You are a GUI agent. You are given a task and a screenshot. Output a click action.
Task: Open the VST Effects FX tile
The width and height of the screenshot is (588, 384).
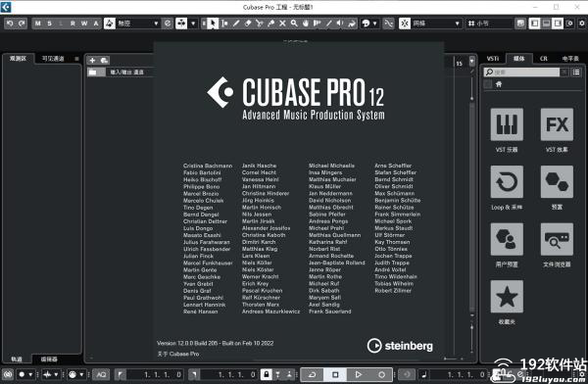tap(557, 124)
